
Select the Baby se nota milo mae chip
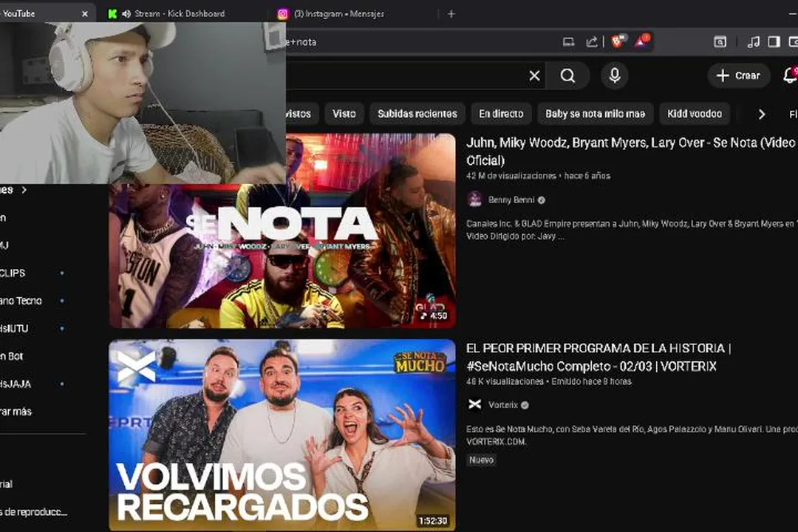coord(595,114)
